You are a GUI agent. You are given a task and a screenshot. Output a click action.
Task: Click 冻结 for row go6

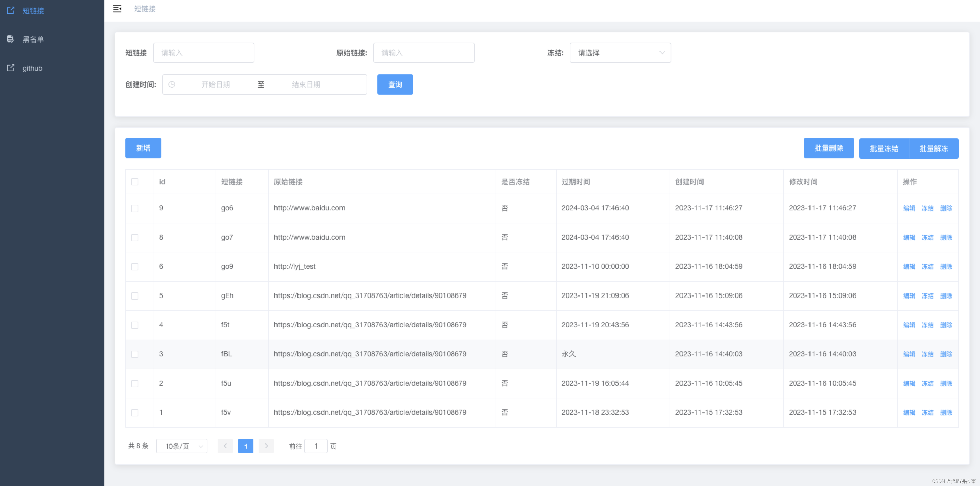click(x=928, y=208)
